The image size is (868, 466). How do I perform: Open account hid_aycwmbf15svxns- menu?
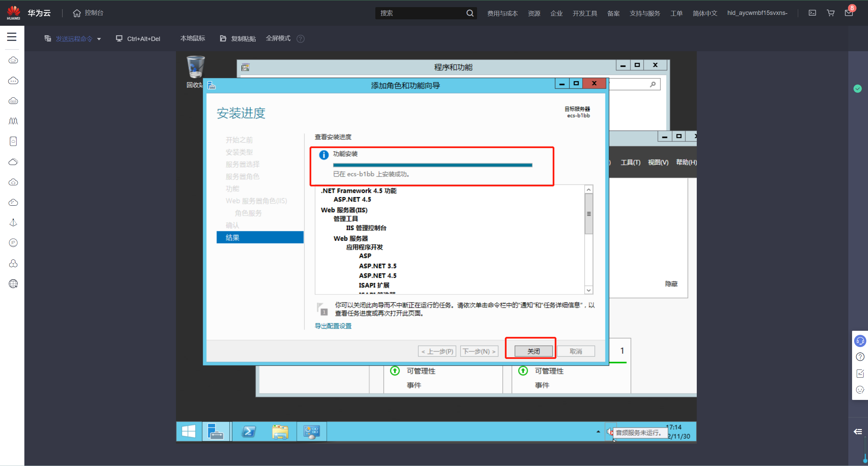(x=757, y=13)
